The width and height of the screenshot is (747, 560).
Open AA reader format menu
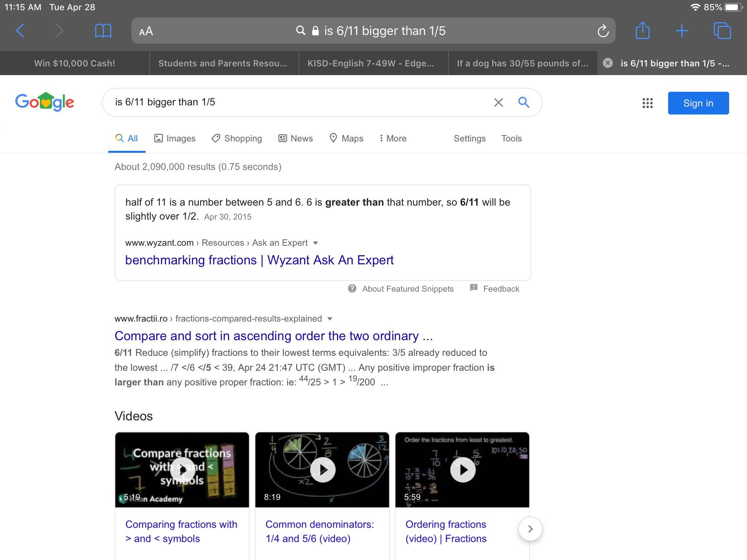click(146, 31)
